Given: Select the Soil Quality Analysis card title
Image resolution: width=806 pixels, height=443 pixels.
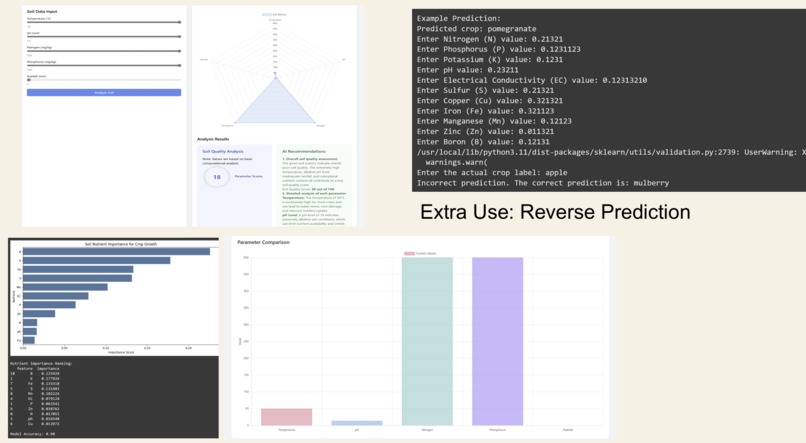Looking at the screenshot, I should tap(223, 152).
